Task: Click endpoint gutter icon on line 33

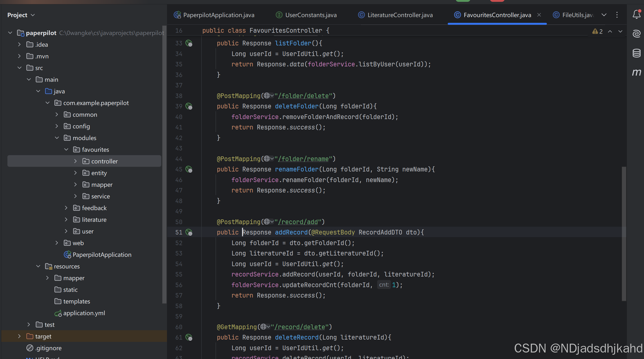Action: pyautogui.click(x=189, y=43)
